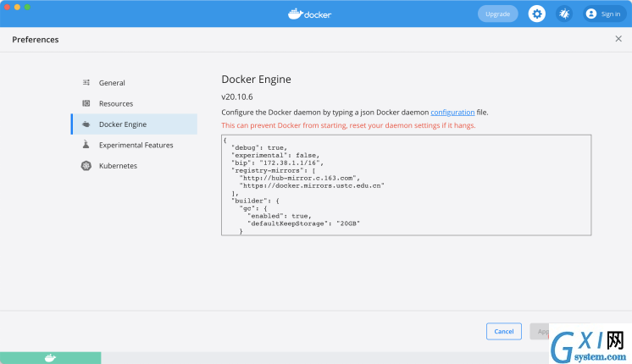The image size is (632, 364).
Task: Click the "gc" key line
Action: coord(253,208)
